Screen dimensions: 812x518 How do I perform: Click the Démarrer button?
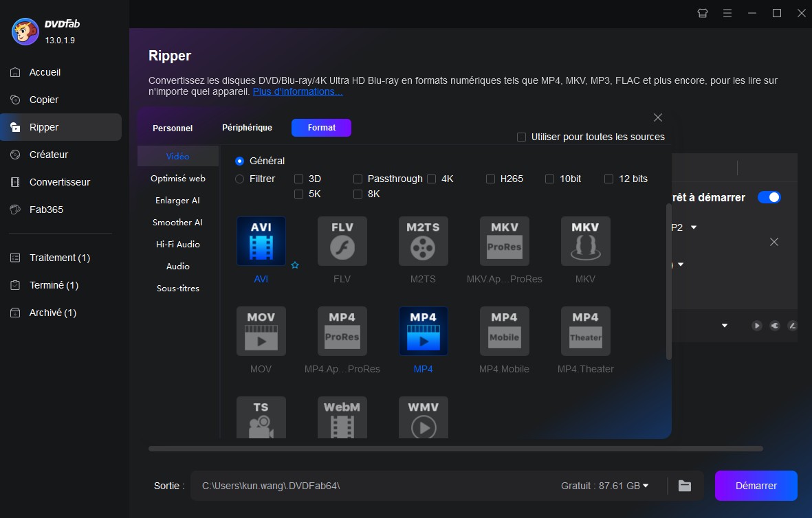(756, 486)
